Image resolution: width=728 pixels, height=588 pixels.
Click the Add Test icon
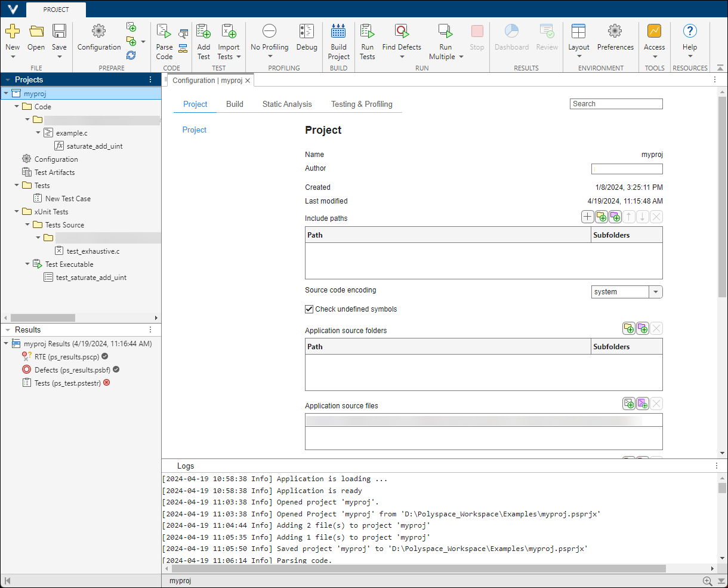[203, 31]
